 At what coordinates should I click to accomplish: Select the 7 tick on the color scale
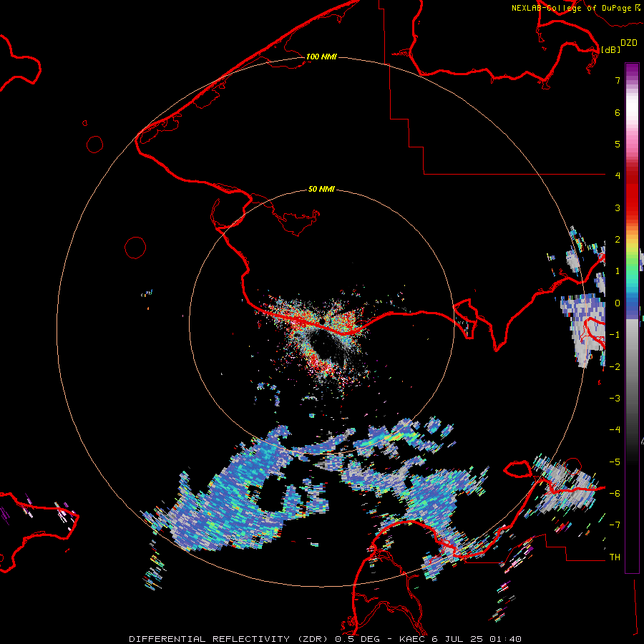tap(618, 80)
